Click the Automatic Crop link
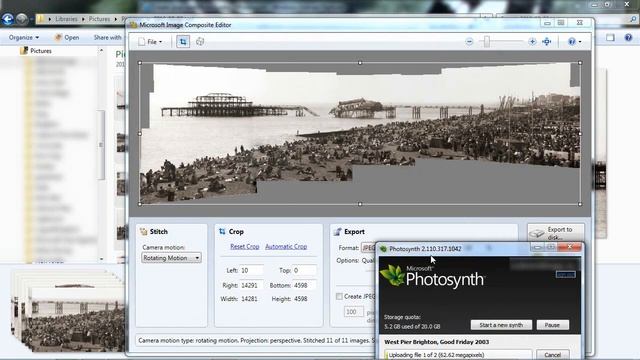 pos(286,247)
